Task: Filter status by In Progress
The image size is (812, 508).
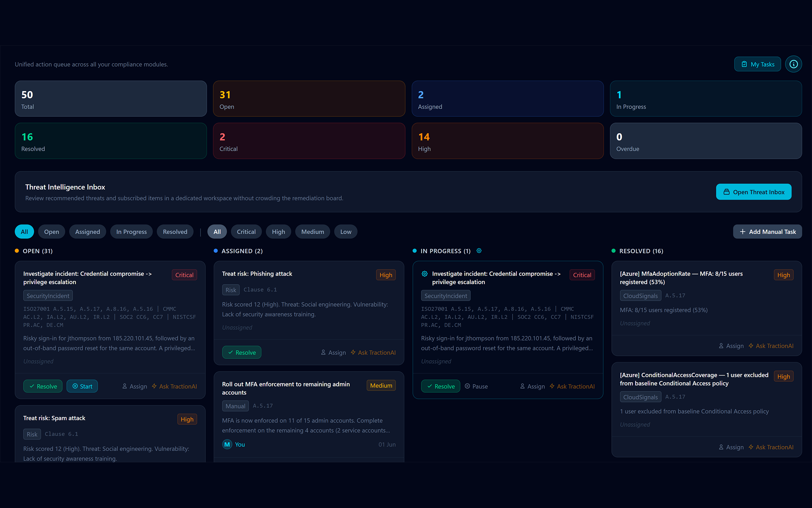Action: [131, 232]
